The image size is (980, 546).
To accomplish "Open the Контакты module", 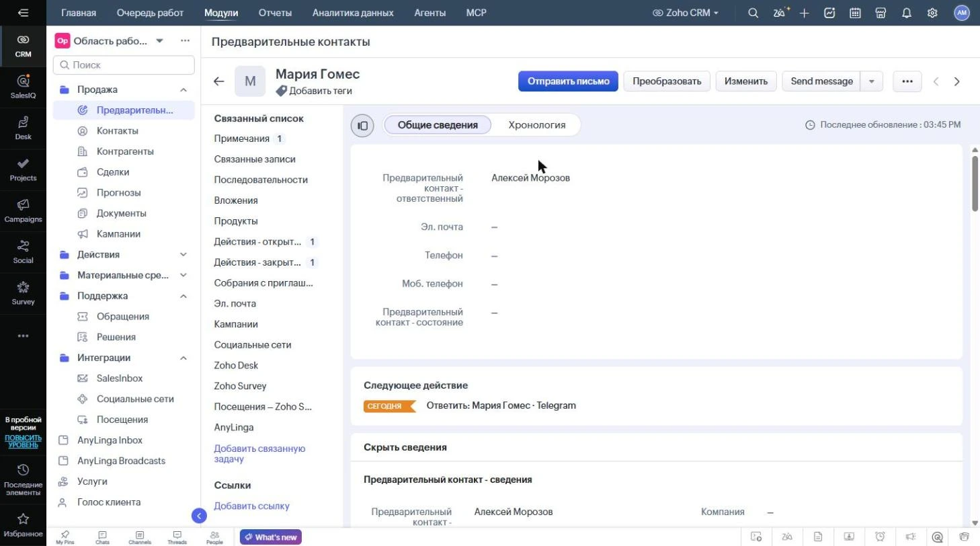I will click(118, 130).
